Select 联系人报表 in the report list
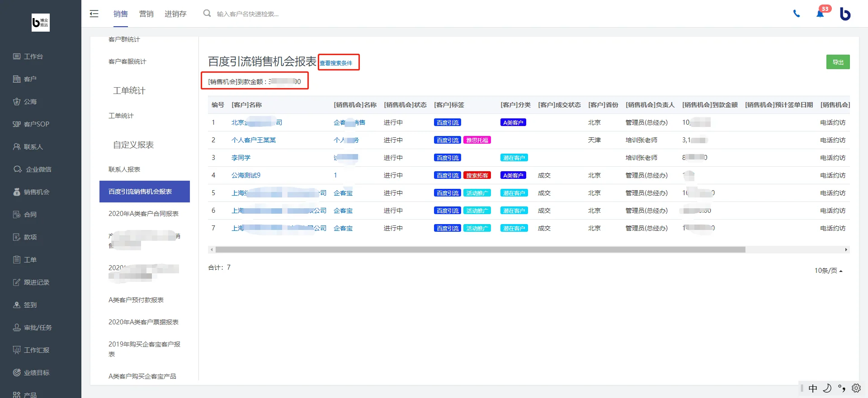The height and width of the screenshot is (398, 868). tap(124, 169)
